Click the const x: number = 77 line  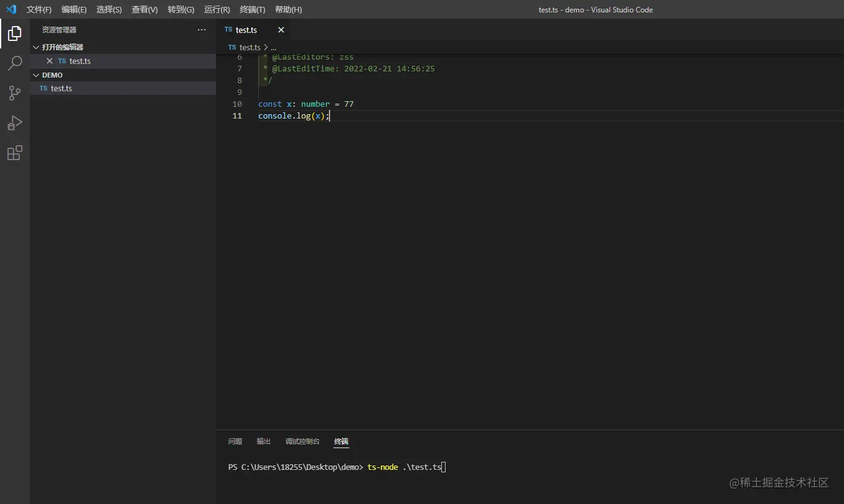pos(306,104)
